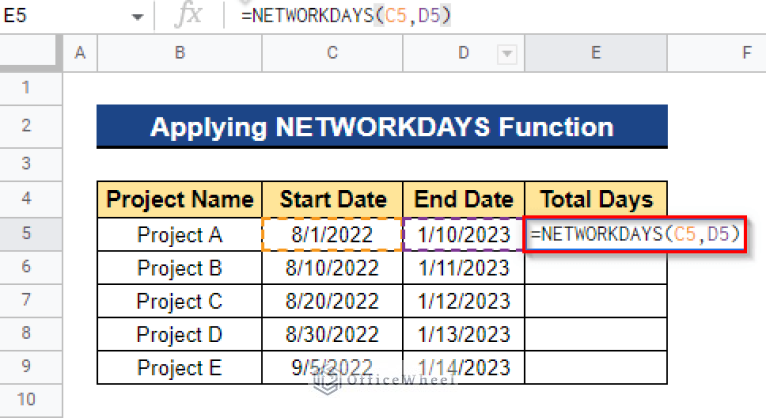Select start date cell 9/5/2022
The height and width of the screenshot is (418, 766).
pos(332,367)
